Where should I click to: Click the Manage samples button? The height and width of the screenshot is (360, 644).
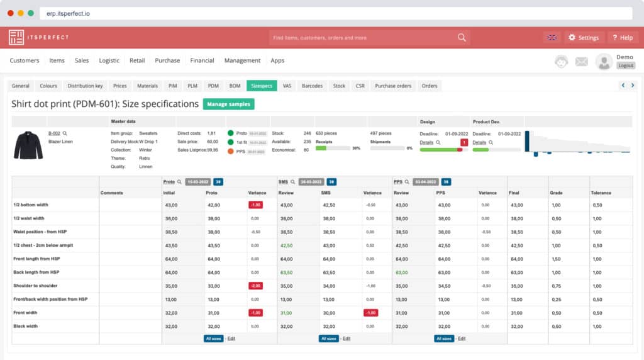point(229,104)
